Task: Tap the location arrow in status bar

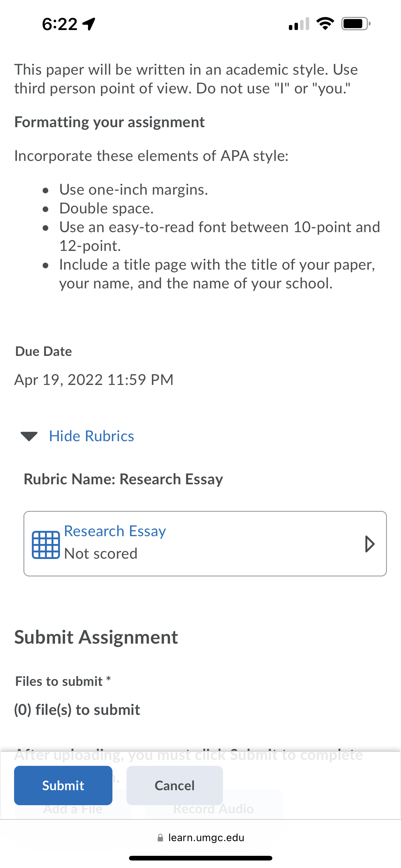Action: 89,24
